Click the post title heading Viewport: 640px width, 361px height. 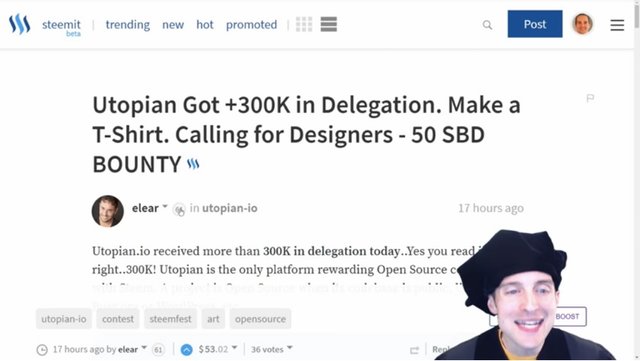tap(306, 134)
